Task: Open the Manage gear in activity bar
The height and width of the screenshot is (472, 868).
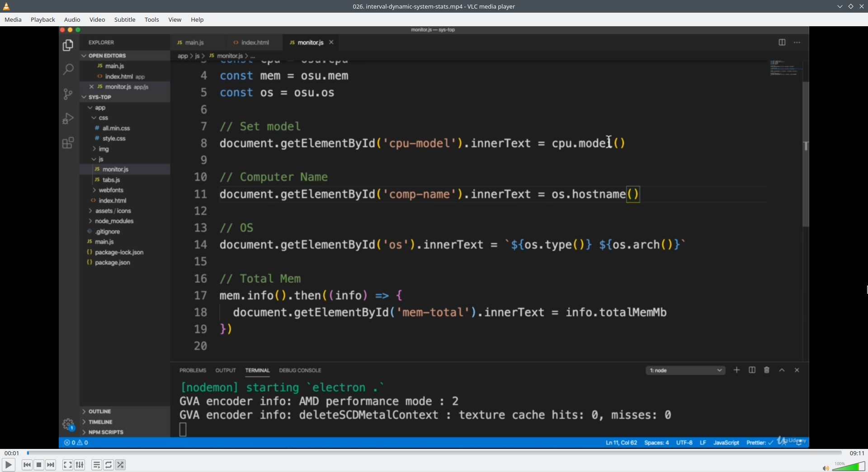Action: (x=68, y=424)
